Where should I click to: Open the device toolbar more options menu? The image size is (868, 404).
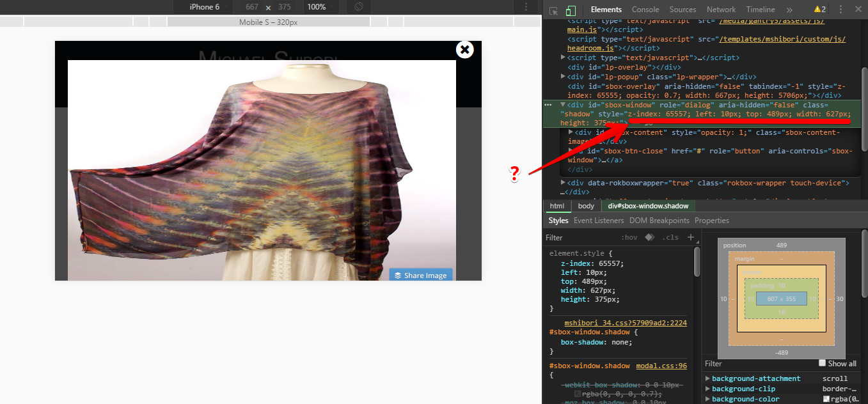[x=526, y=7]
